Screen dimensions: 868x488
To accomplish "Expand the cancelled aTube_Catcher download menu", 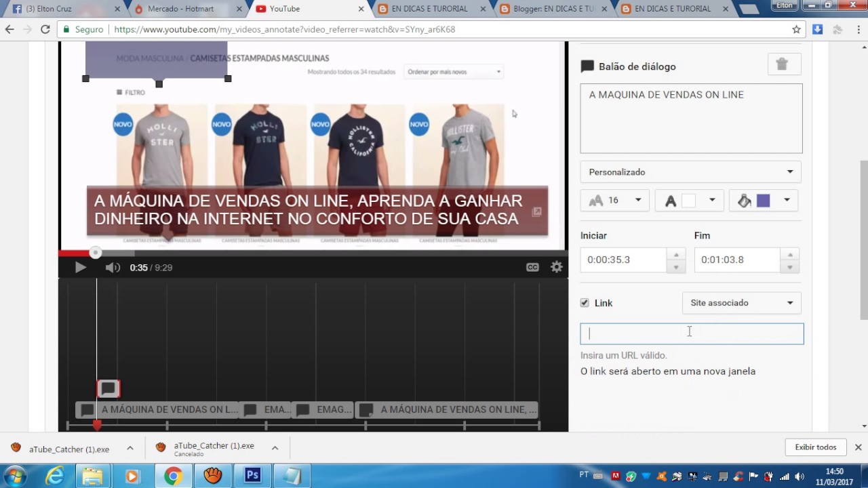I will [x=275, y=448].
